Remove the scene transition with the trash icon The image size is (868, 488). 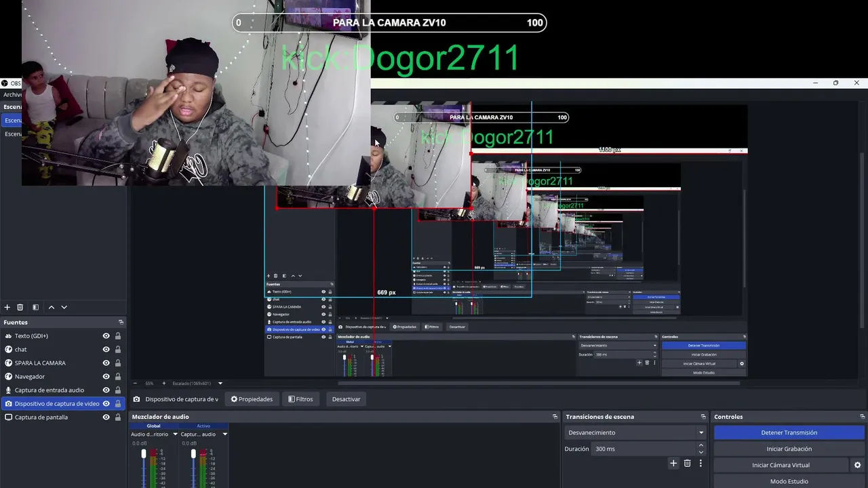pos(687,464)
